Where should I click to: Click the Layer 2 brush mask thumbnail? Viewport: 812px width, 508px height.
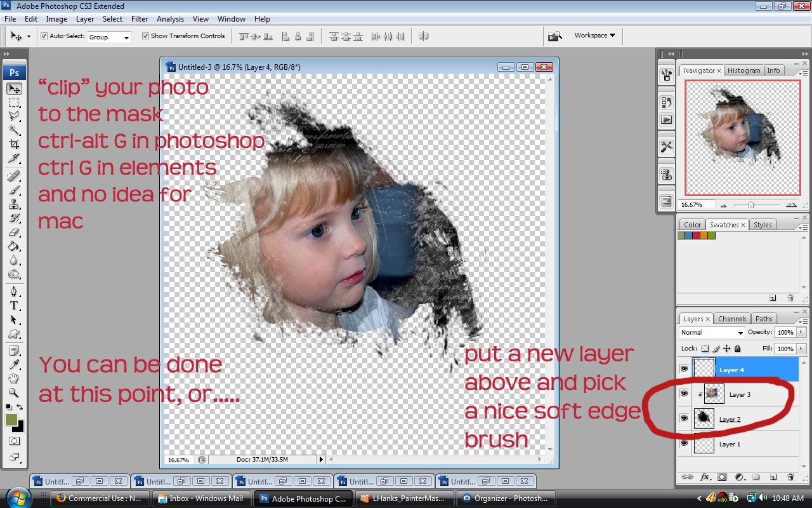[704, 419]
